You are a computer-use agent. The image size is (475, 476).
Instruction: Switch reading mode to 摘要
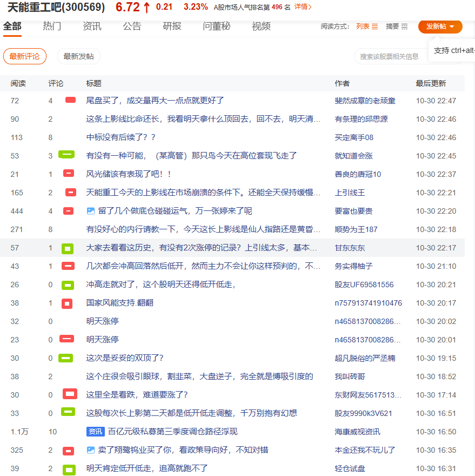pyautogui.click(x=397, y=27)
